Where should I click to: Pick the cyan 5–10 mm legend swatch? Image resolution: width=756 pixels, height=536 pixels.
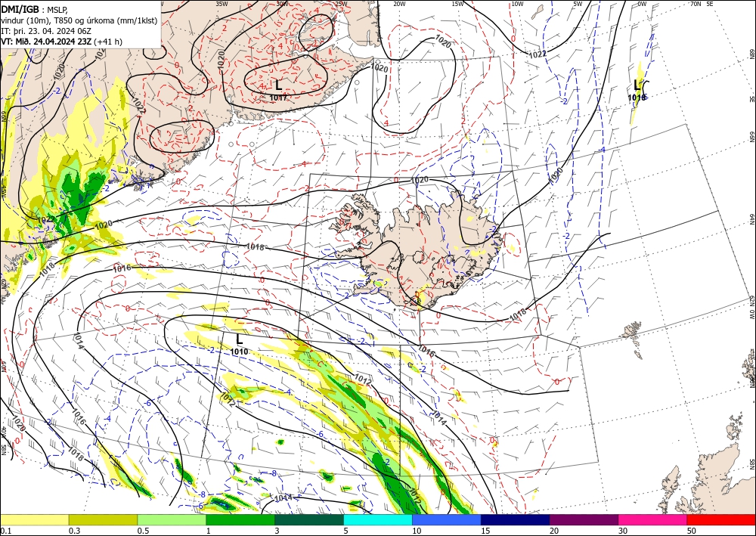[x=378, y=519]
